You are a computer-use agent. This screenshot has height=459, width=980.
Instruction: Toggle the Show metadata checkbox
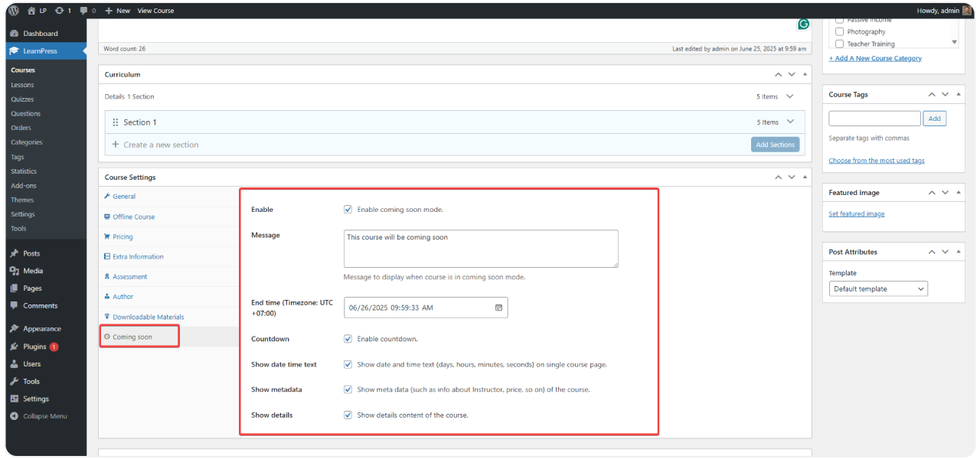(x=348, y=389)
